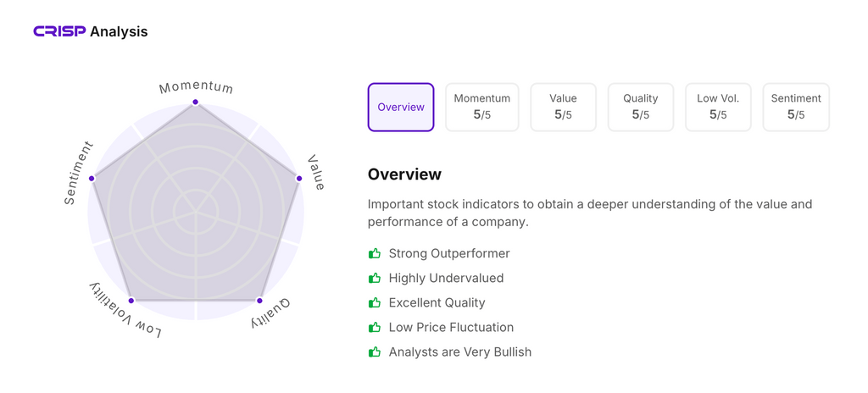Click the Strong Outperformer text
The image size is (868, 393).
click(449, 253)
